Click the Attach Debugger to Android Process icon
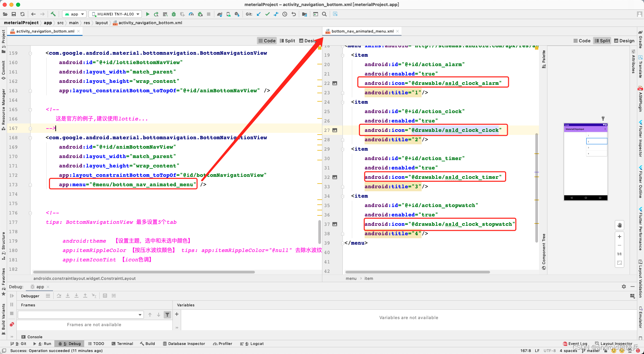This screenshot has width=644, height=354. coord(200,14)
